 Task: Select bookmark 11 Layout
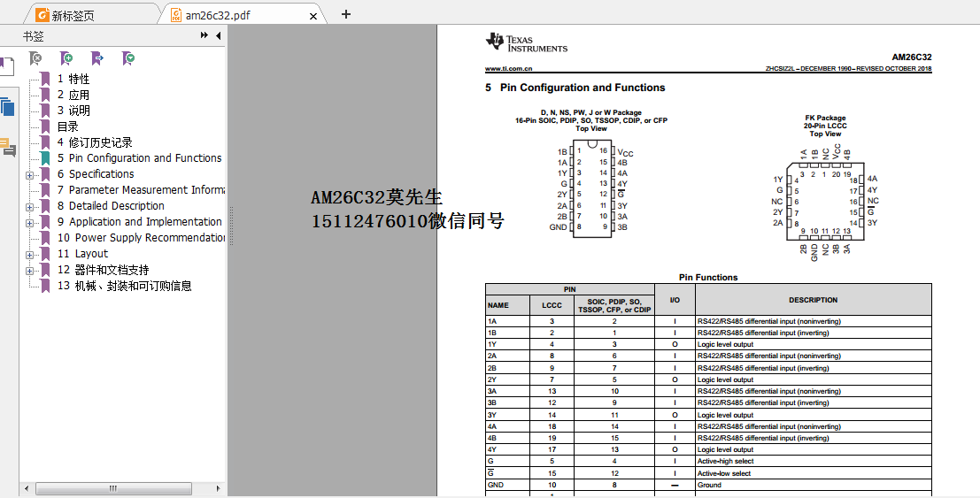point(82,254)
